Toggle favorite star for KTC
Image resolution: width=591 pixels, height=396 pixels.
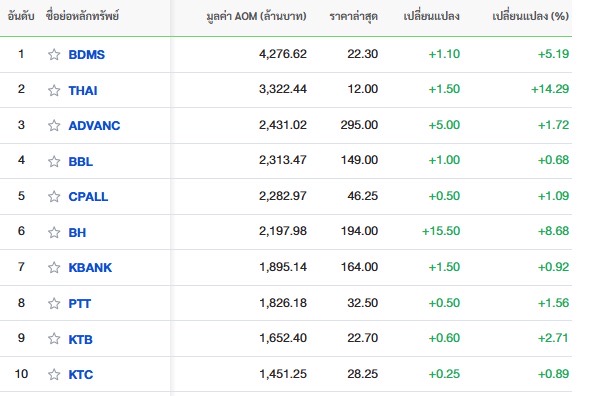(x=54, y=374)
